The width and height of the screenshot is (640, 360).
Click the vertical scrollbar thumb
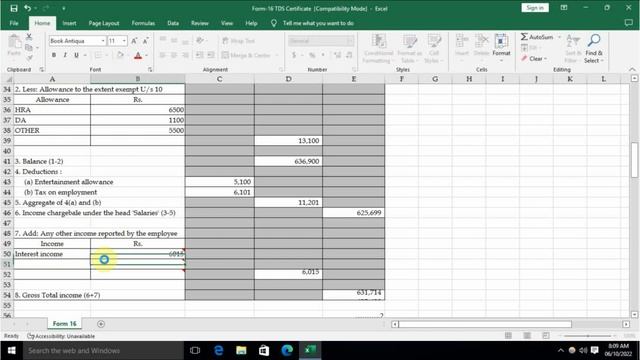pos(634,159)
